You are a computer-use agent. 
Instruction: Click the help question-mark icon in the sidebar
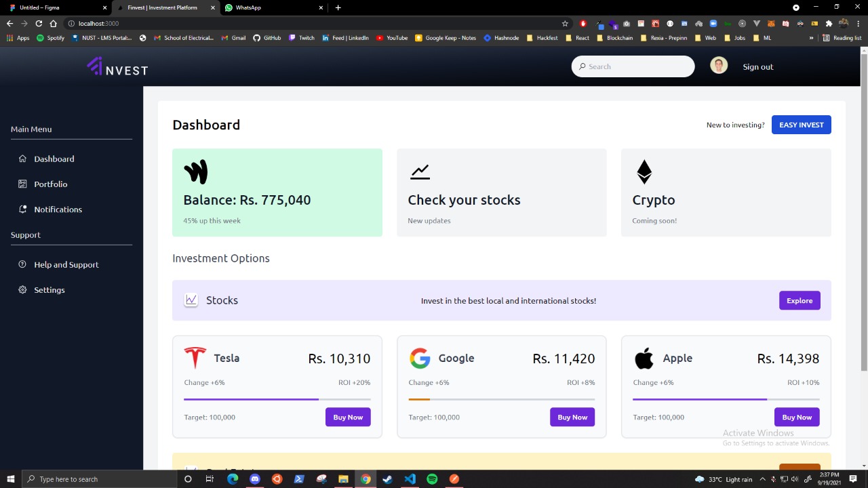click(22, 264)
